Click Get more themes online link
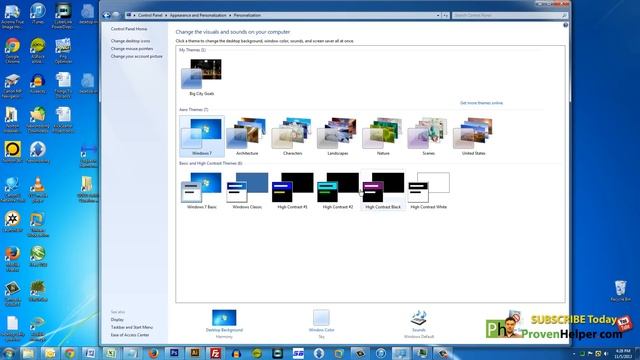Screen dimensions: 640x360 tap(481, 103)
